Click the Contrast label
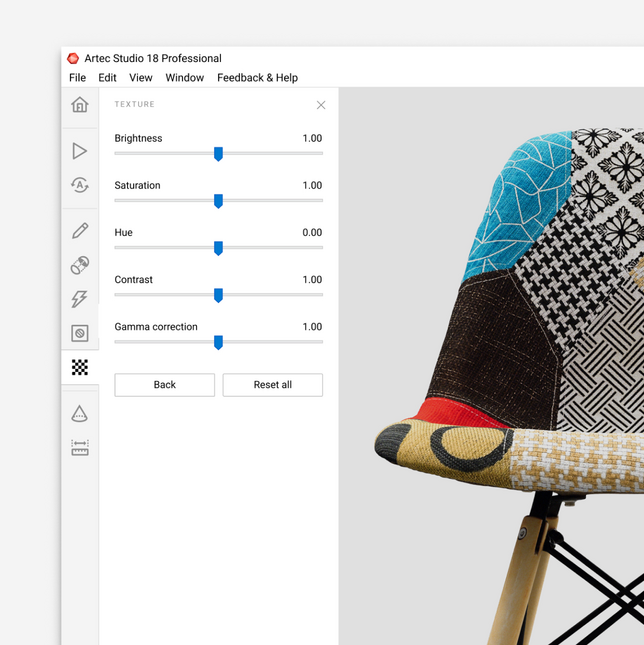Screen dimensions: 644x645 [133, 280]
